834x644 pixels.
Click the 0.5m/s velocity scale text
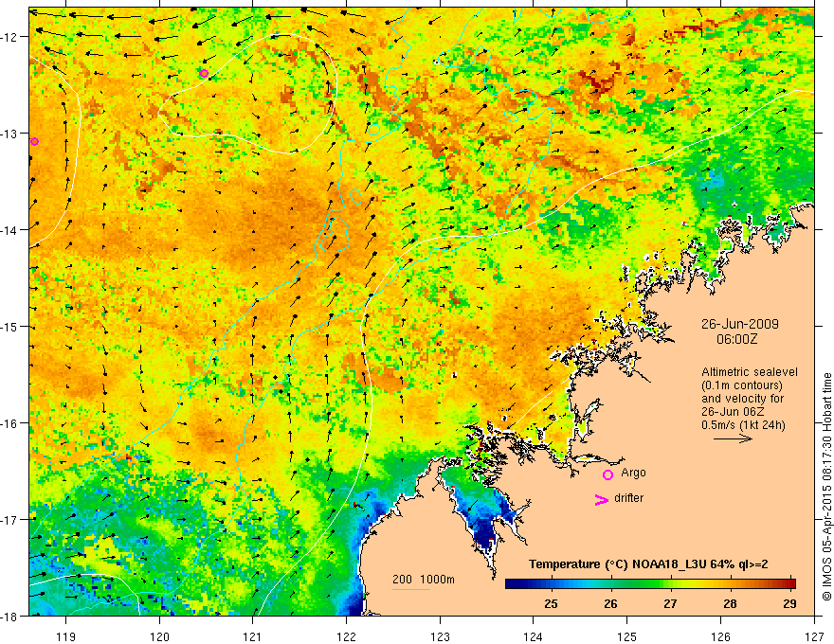(743, 424)
